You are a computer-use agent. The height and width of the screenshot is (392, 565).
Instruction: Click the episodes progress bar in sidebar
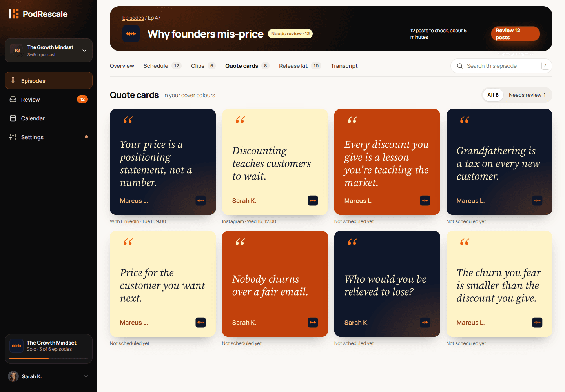pos(49,358)
